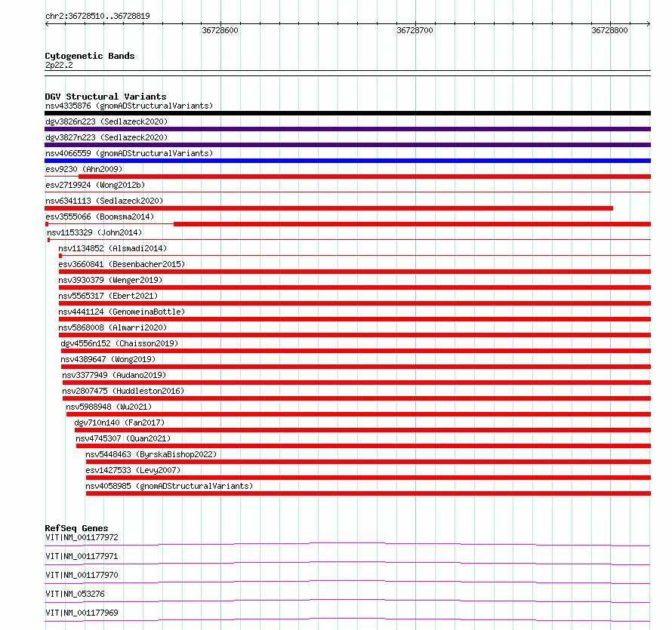Open variant nsv4335876 (gnomADStructuralVariants) label
Image resolution: width=672 pixels, height=630 pixels.
[129, 106]
